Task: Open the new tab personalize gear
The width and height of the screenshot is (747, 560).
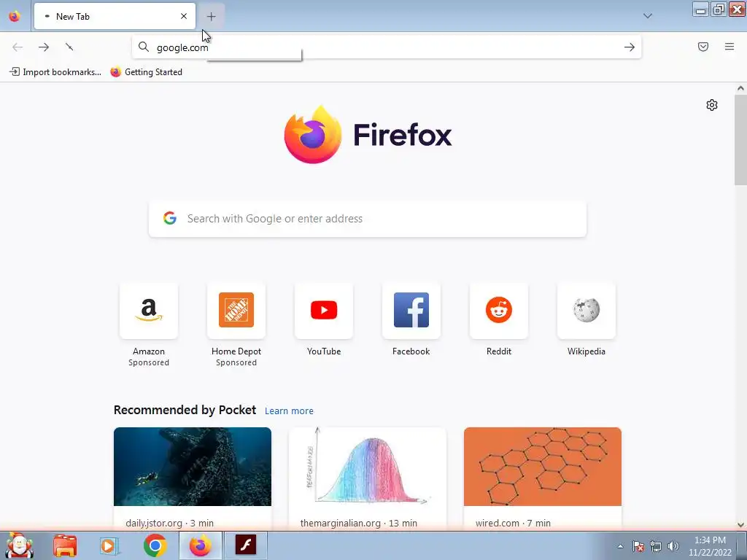Action: click(x=712, y=105)
